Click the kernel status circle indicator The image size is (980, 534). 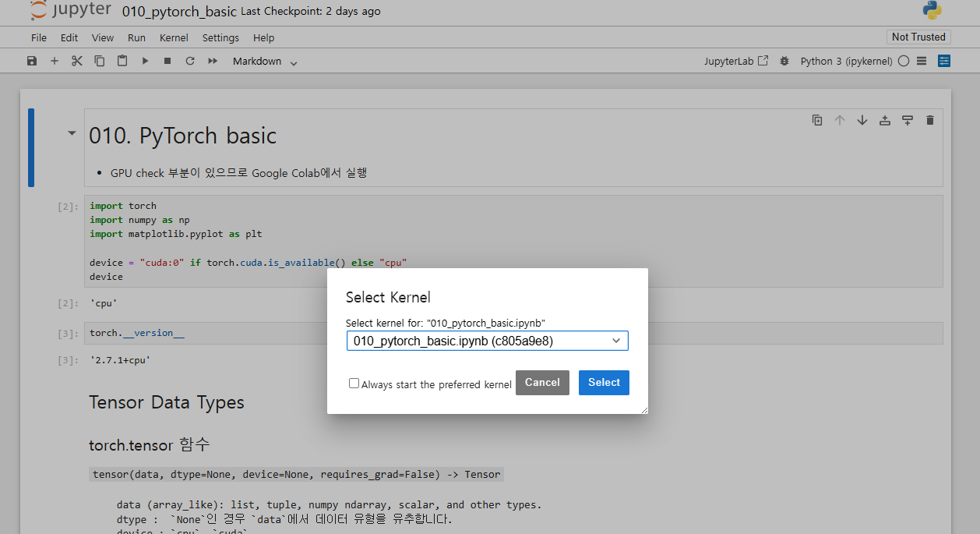click(904, 61)
